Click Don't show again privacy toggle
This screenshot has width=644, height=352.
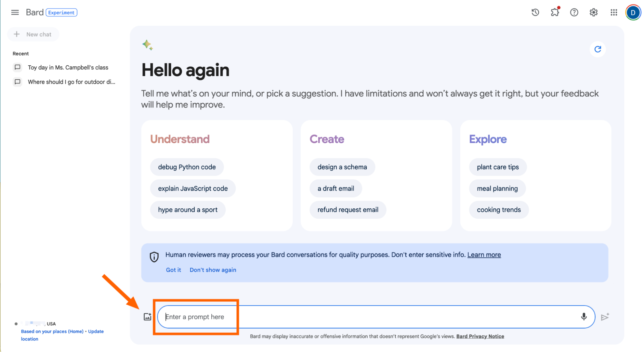tap(213, 270)
